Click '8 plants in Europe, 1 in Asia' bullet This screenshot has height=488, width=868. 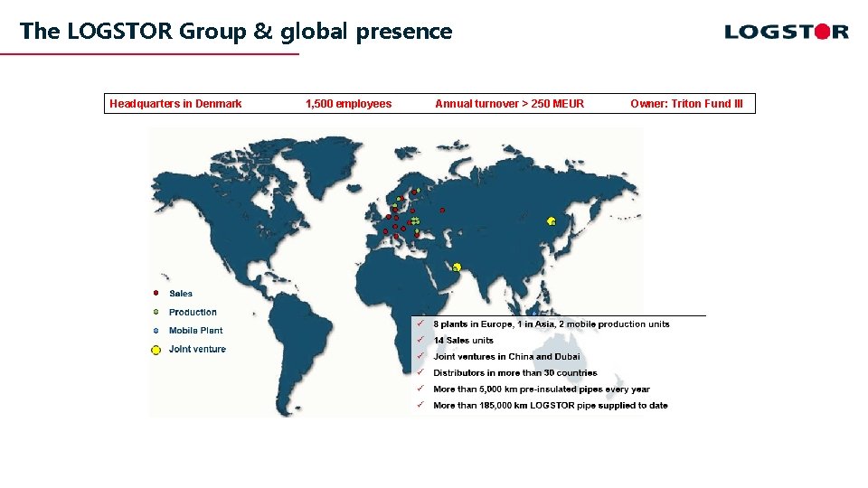(552, 324)
